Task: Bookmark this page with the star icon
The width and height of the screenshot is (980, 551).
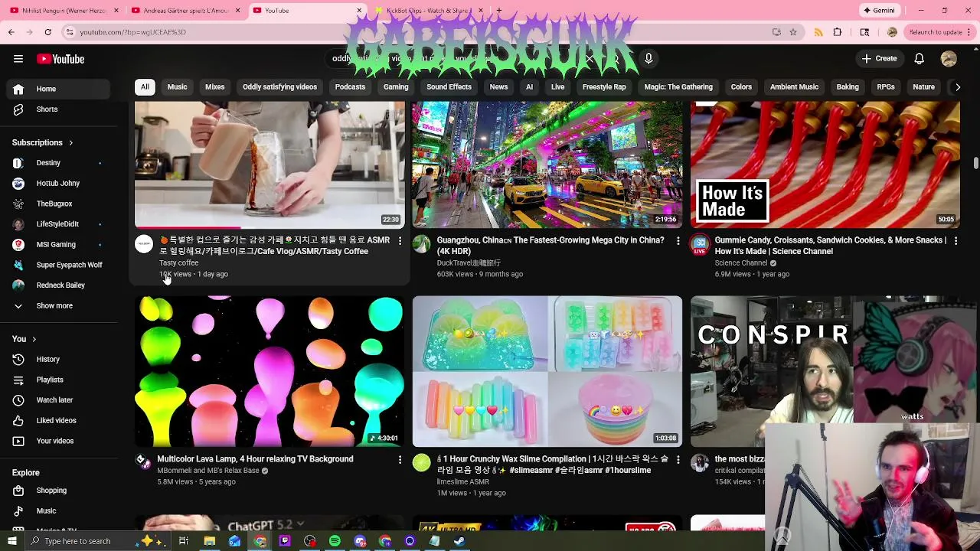Action: [x=793, y=32]
